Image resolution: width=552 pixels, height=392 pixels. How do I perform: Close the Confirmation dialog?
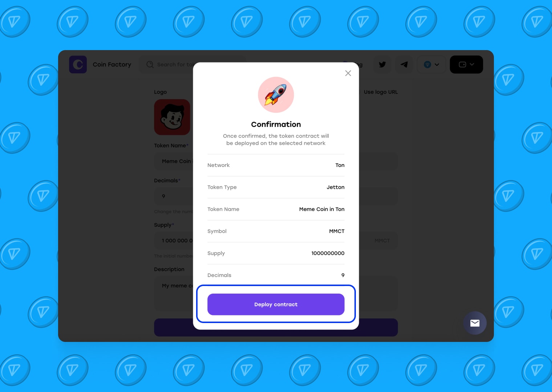tap(348, 73)
